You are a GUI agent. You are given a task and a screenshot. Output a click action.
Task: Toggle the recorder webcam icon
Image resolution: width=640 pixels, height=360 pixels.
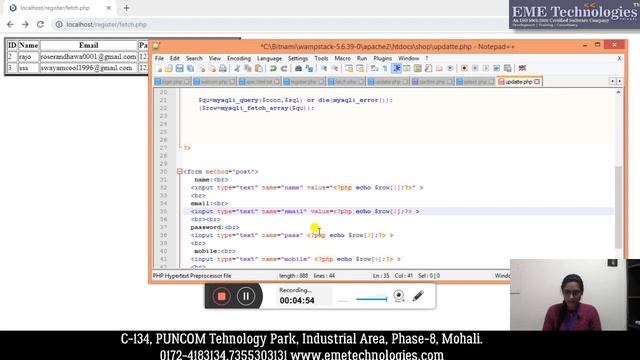pos(399,296)
